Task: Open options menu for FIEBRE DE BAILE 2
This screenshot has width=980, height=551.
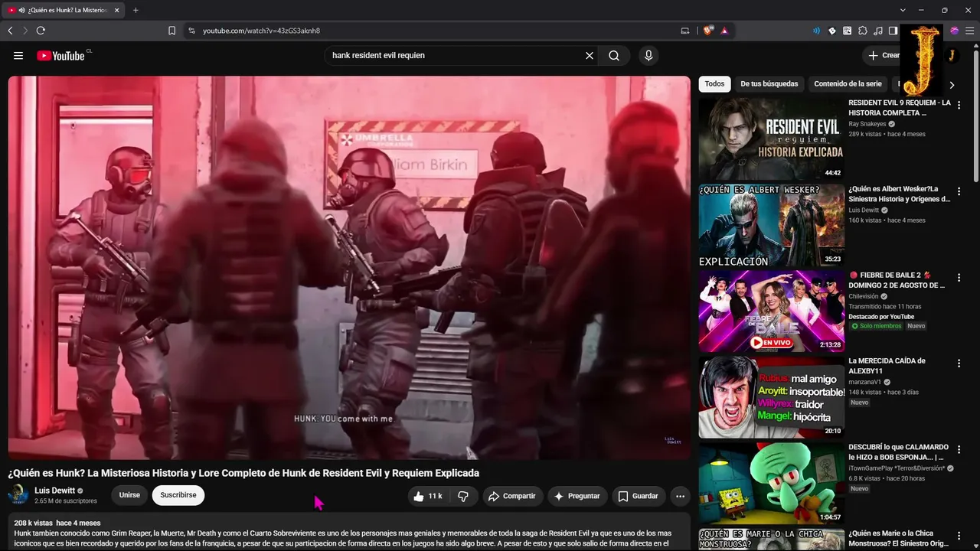Action: point(959,278)
